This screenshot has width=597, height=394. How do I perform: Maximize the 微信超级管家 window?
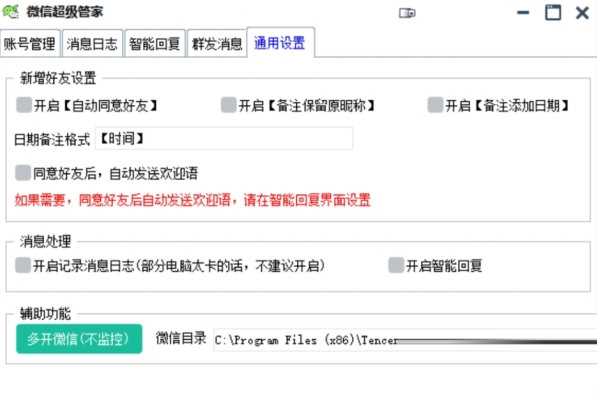[553, 12]
